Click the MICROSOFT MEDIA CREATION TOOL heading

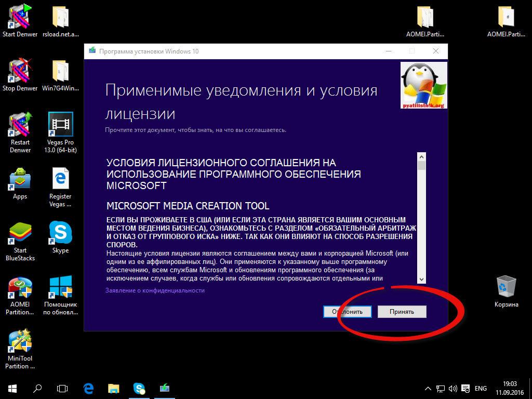click(188, 206)
